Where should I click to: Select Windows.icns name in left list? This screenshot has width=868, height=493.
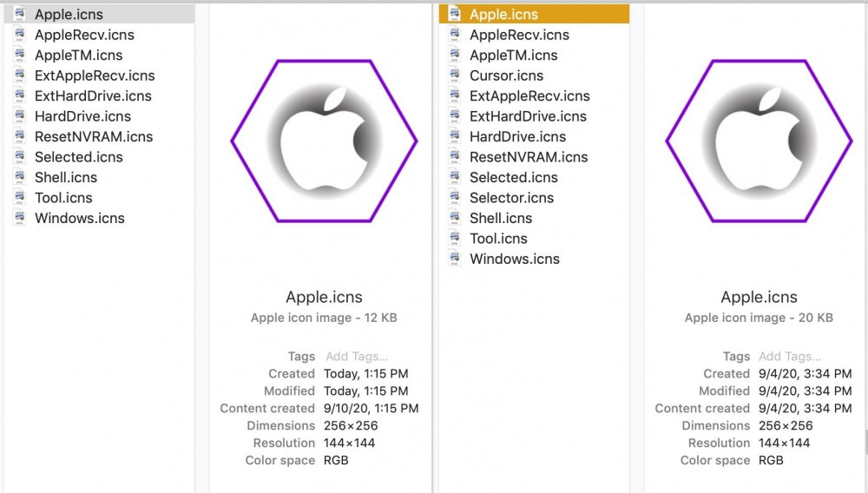(80, 219)
